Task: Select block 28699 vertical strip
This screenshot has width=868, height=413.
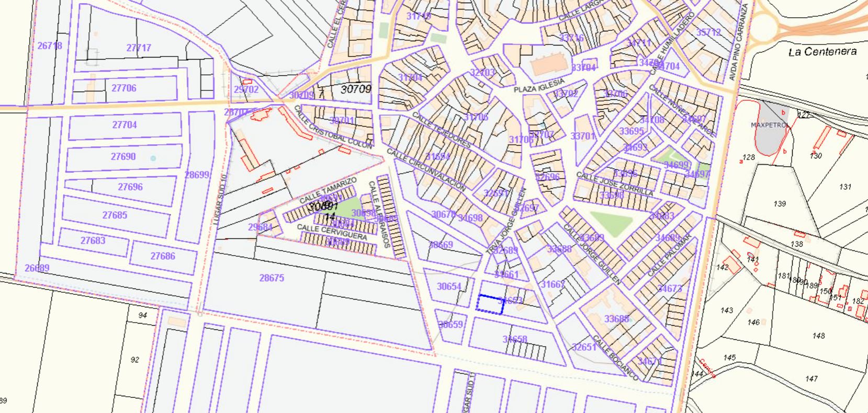Action: (x=197, y=175)
